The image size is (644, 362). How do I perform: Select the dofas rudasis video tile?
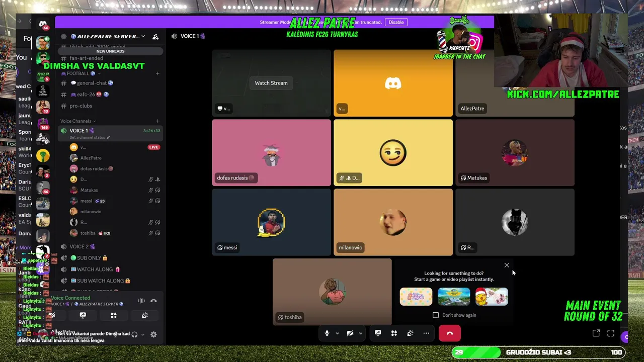click(x=271, y=153)
